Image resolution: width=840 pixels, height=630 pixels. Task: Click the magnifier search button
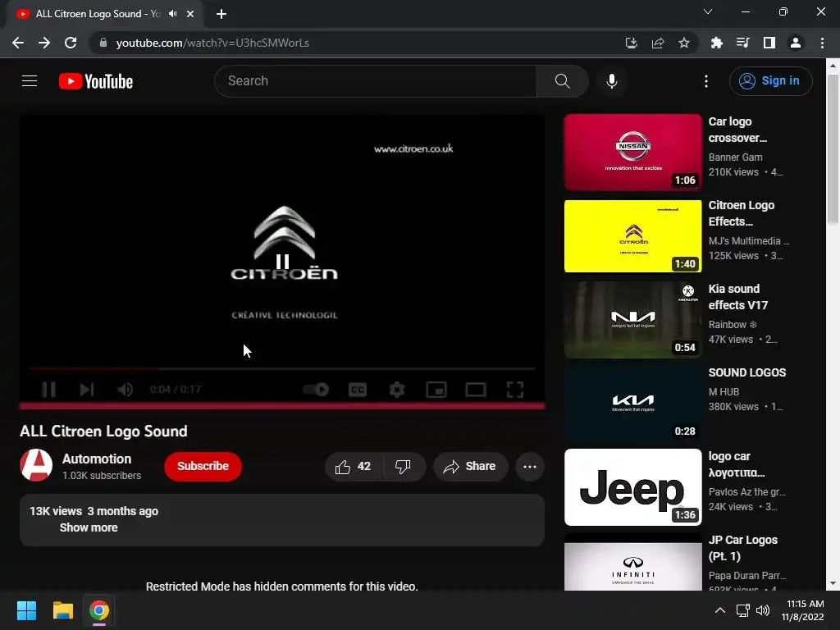[562, 81]
